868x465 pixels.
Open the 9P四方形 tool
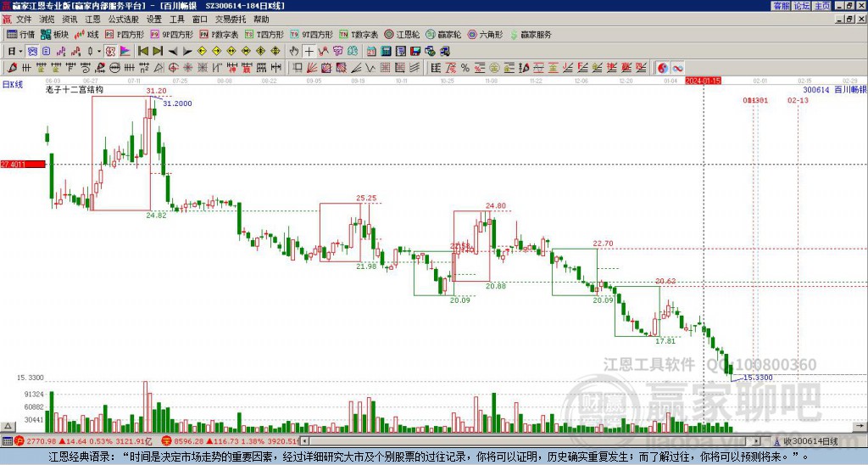[171, 34]
